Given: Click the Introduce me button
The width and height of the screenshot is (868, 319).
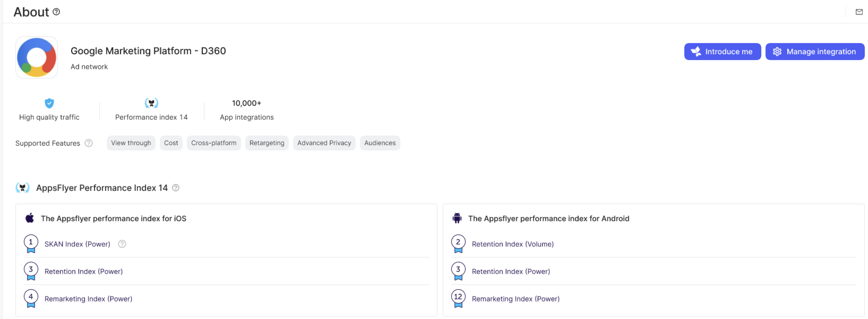Looking at the screenshot, I should 722,52.
